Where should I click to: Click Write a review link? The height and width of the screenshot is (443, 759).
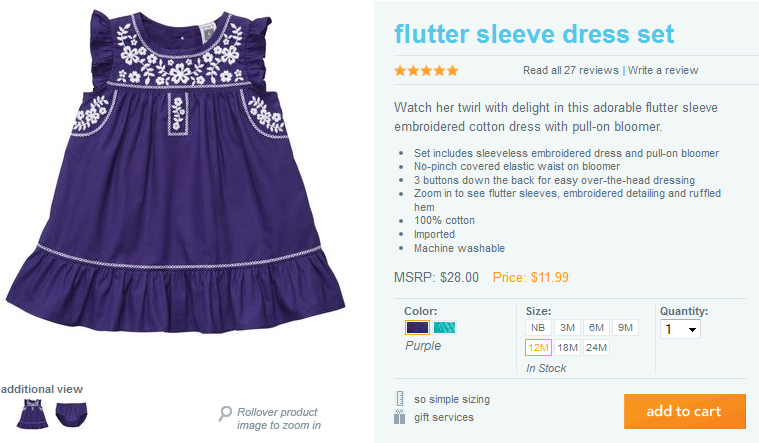point(663,70)
